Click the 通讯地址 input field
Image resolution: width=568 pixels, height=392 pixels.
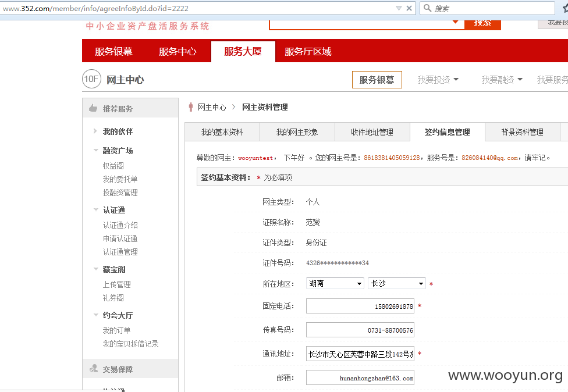[x=360, y=354]
